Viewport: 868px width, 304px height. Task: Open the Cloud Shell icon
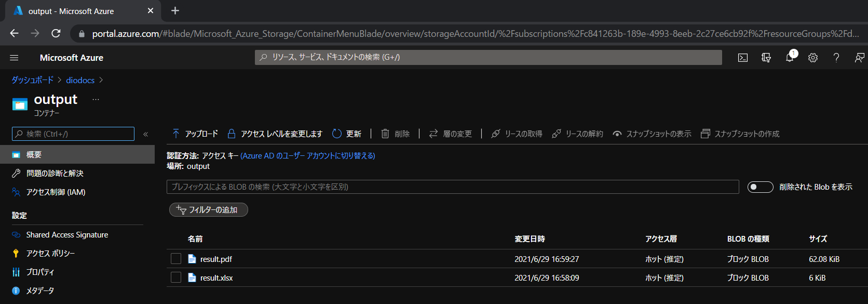pyautogui.click(x=743, y=58)
